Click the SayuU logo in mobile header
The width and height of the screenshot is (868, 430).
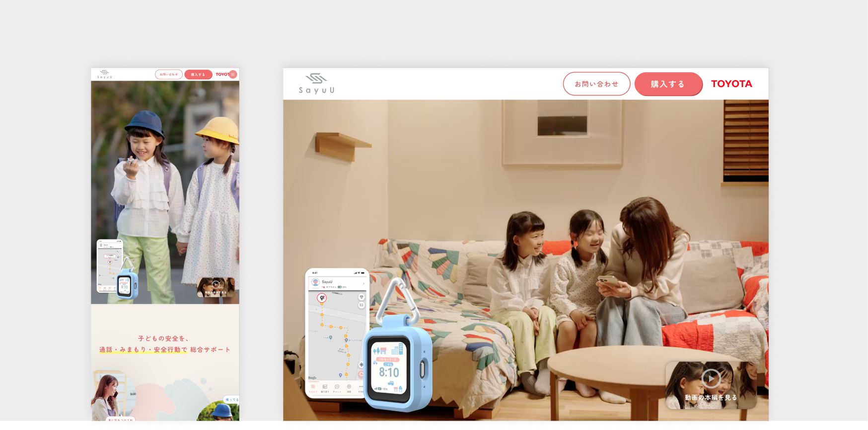tap(104, 74)
